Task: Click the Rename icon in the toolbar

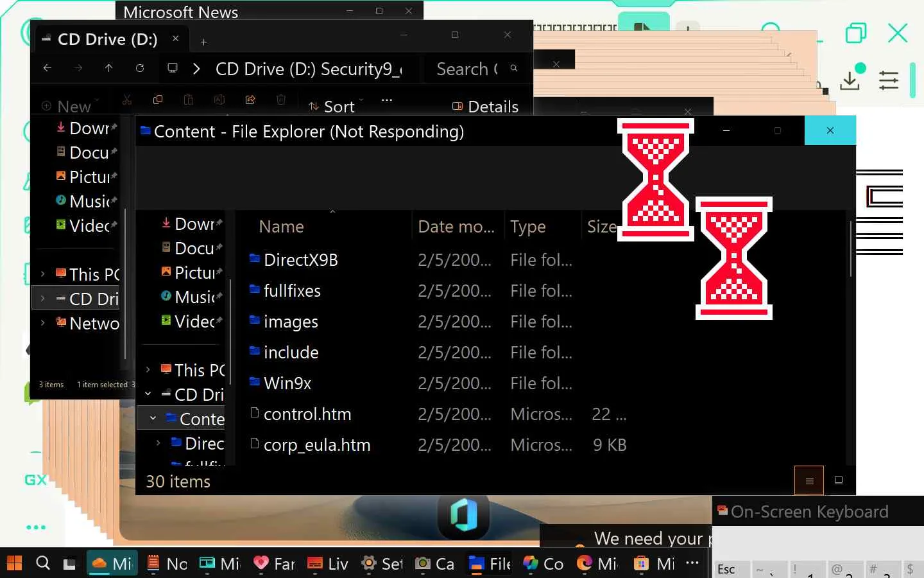Action: pos(219,100)
